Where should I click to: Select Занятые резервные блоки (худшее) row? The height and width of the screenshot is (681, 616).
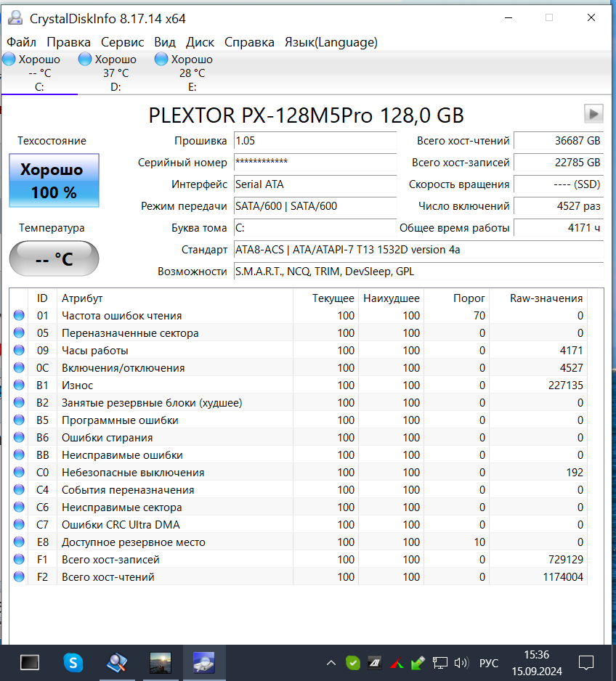(x=298, y=403)
